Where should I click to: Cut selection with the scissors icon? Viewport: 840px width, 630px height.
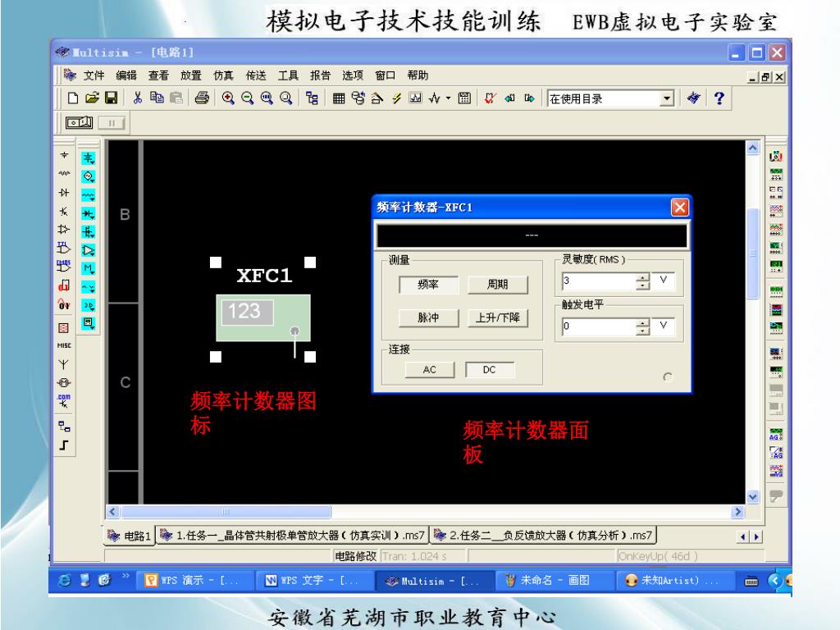pyautogui.click(x=138, y=98)
